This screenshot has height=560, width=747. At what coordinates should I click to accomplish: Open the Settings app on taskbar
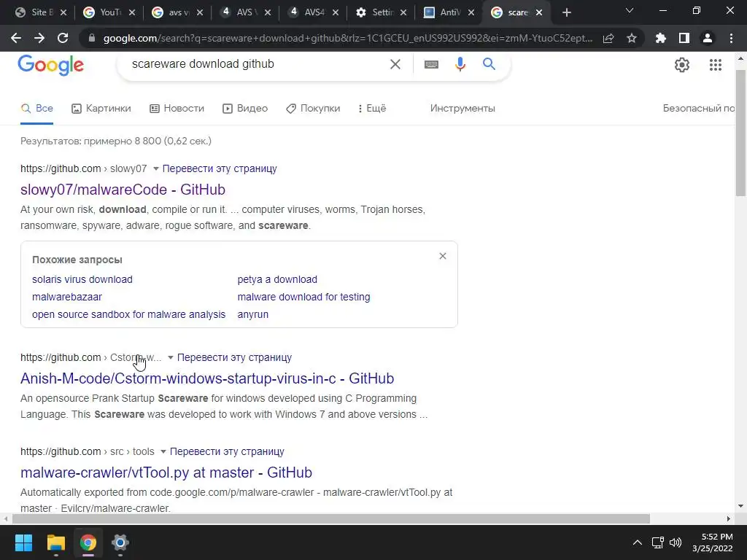pyautogui.click(x=120, y=542)
